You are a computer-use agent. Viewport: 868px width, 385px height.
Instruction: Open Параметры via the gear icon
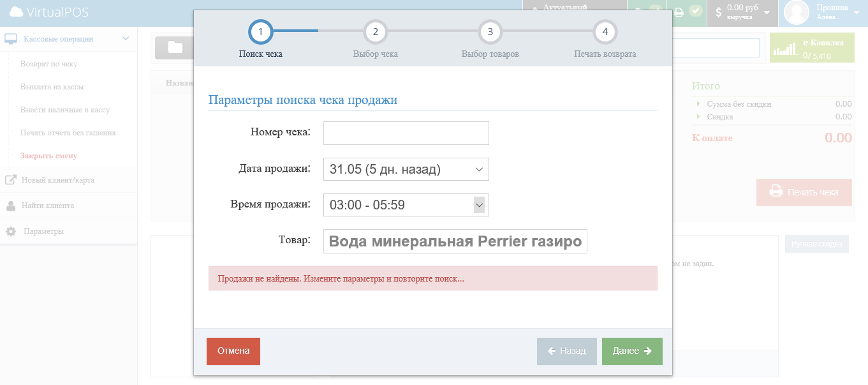(x=11, y=231)
